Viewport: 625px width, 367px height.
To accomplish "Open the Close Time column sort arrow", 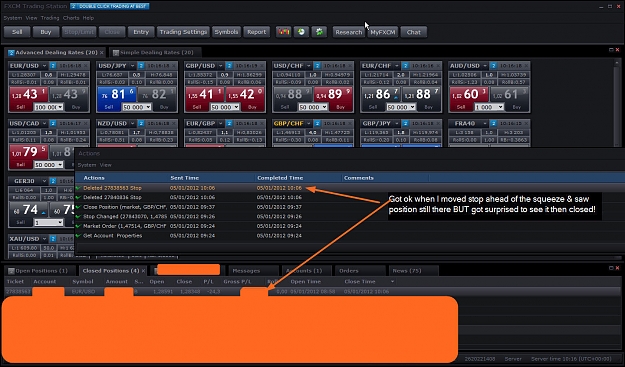I will pos(392,282).
